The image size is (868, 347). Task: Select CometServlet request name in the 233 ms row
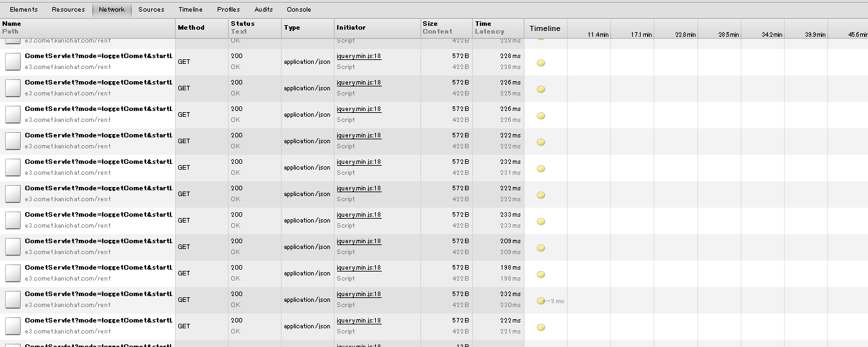[99, 215]
